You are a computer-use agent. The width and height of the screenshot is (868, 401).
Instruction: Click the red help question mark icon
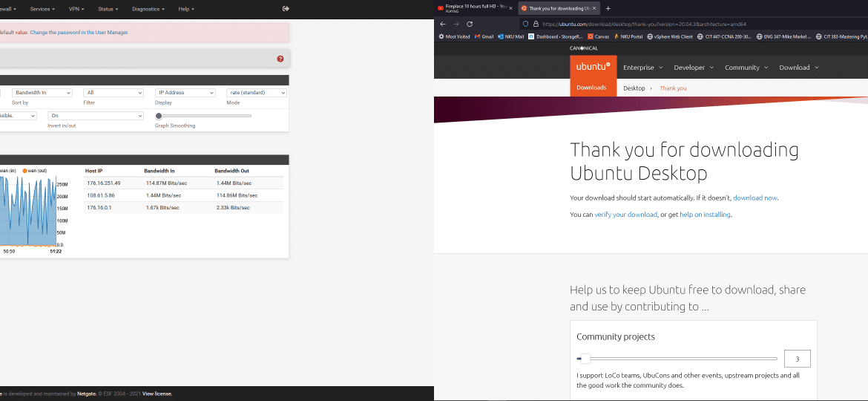pos(280,59)
